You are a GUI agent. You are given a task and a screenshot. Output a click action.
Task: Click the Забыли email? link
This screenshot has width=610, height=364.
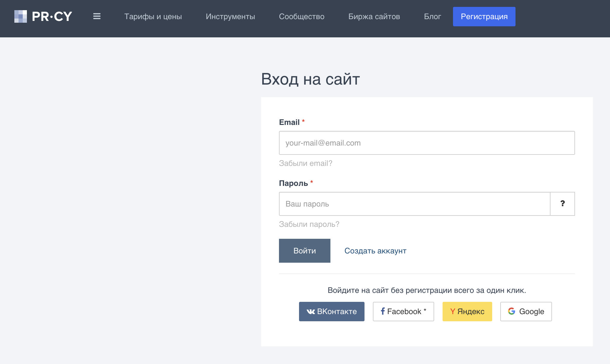tap(305, 163)
